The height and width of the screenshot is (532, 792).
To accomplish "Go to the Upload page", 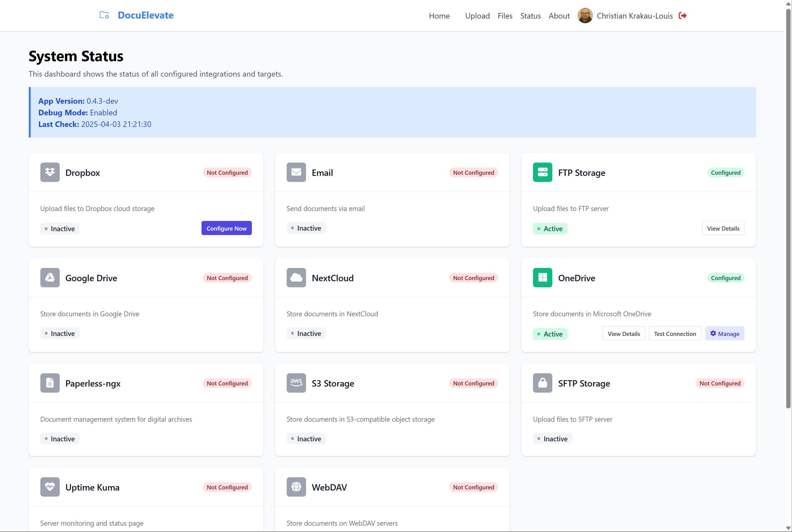I will click(x=477, y=16).
